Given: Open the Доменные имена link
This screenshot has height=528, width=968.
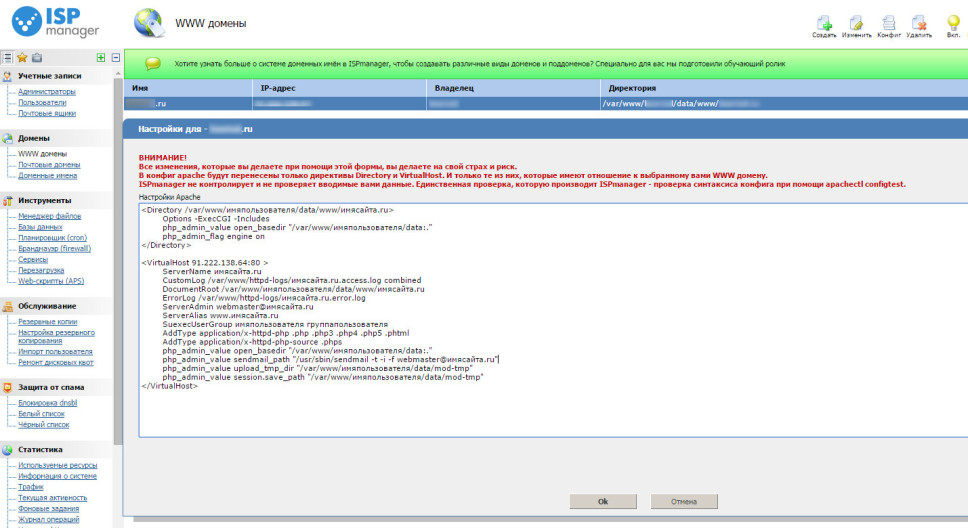Looking at the screenshot, I should click(48, 176).
